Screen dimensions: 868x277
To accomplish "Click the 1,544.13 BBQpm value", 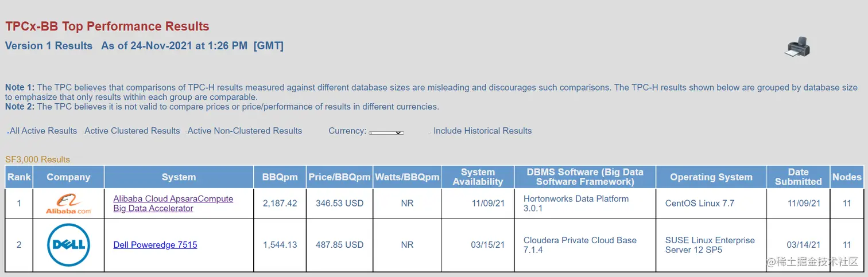I will [280, 245].
